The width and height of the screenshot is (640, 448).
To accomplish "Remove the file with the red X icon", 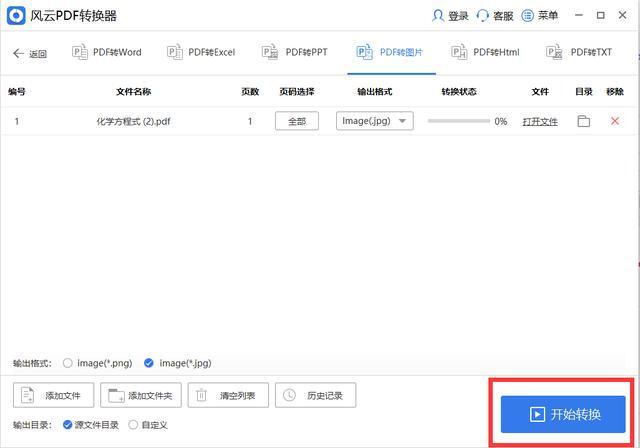I will 615,121.
